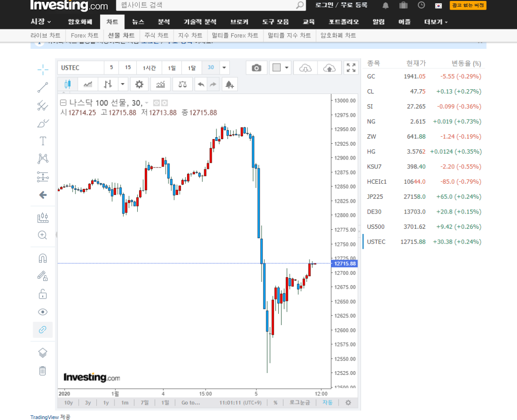Viewport: 517px width, 420px height.
Task: Toggle stay in drawing mode
Action: click(43, 276)
